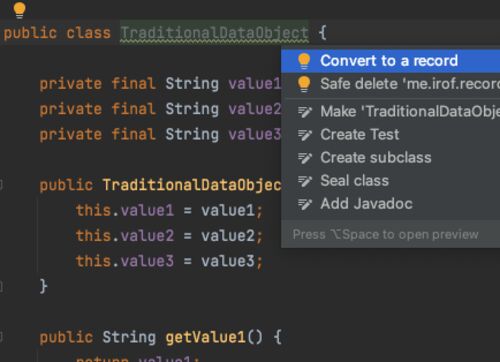Select 'Convert to a record' action
The height and width of the screenshot is (362, 500).
click(x=390, y=61)
